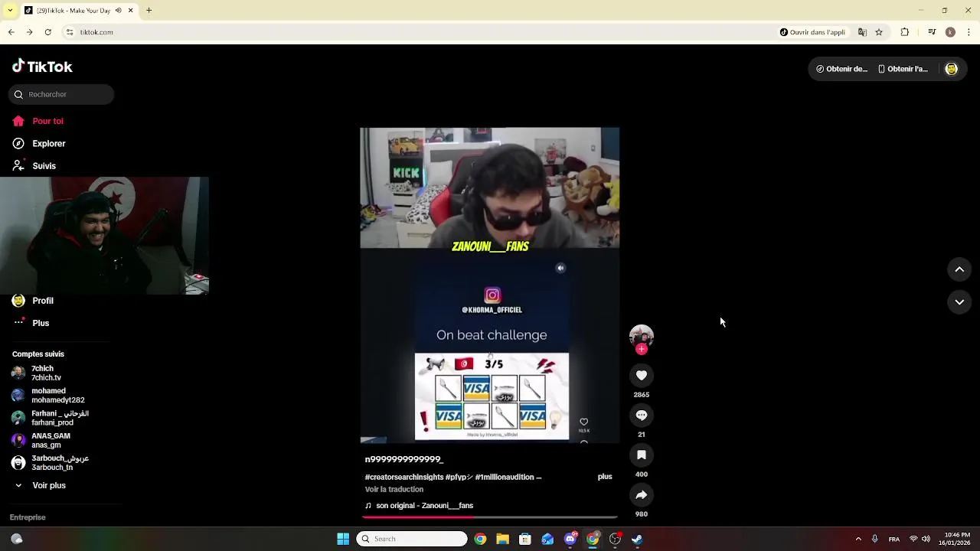The height and width of the screenshot is (551, 980).
Task: Click the taskbar Search box
Action: point(412,539)
